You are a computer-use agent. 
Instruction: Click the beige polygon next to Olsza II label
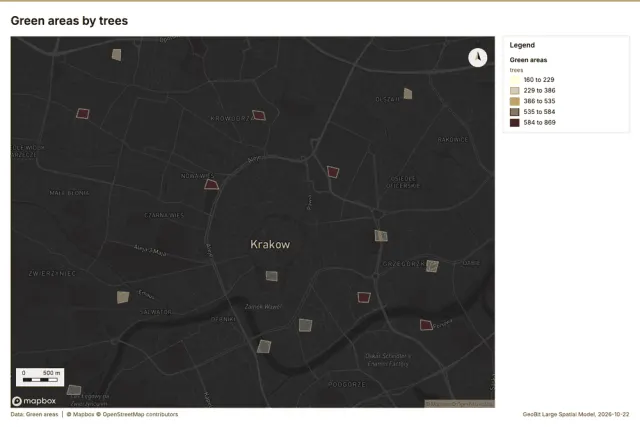coord(408,93)
